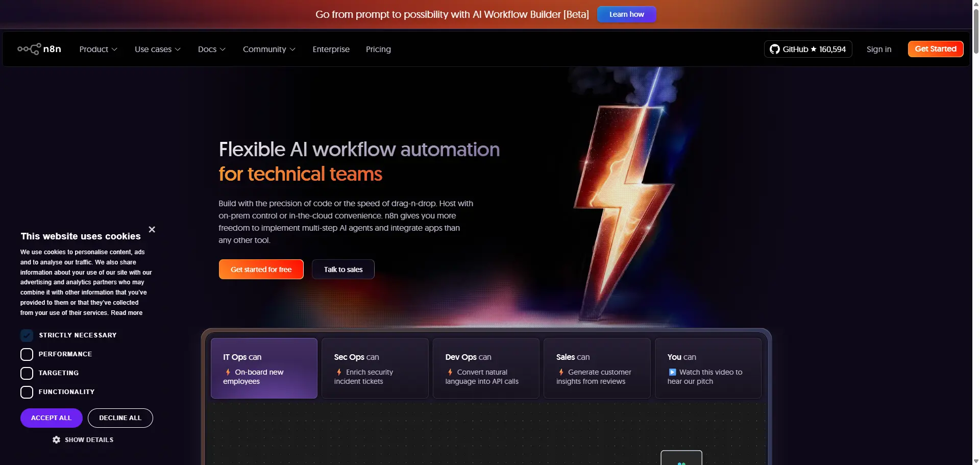Close the cookie consent banner
980x465 pixels.
(x=152, y=230)
